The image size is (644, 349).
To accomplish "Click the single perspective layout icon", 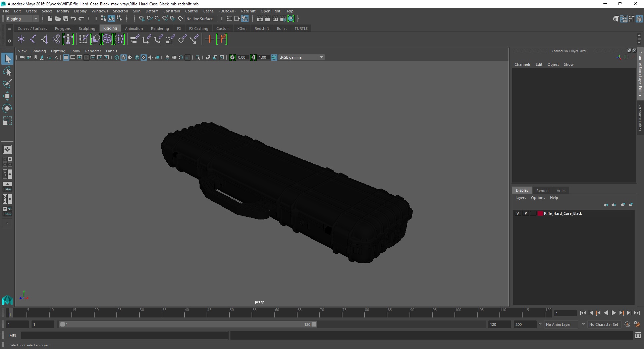I will pos(7,149).
